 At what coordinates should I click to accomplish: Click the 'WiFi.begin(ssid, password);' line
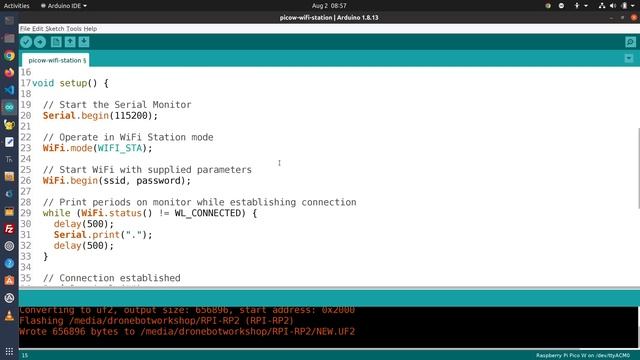click(x=117, y=180)
